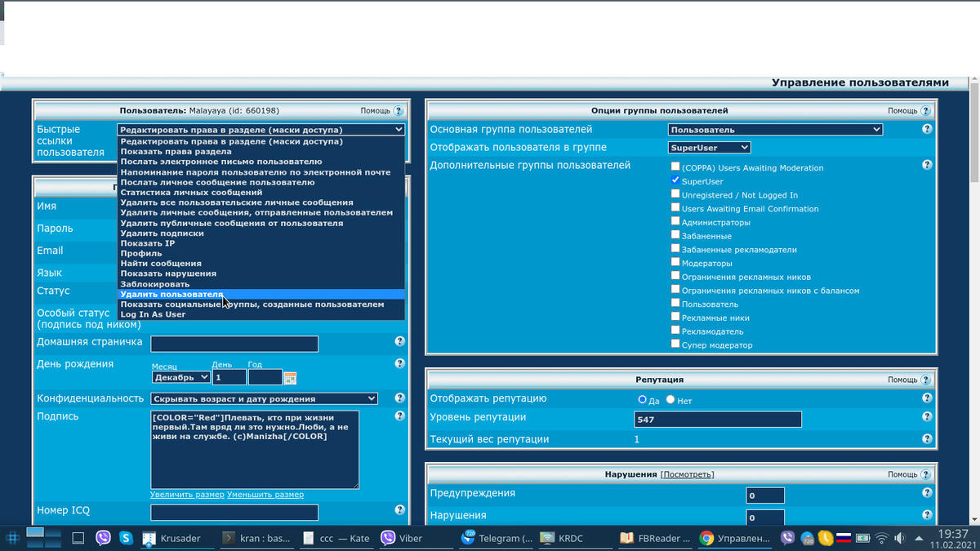The image size is (980, 551).
Task: Click the Помощь label in Репутация panel
Action: coord(902,380)
